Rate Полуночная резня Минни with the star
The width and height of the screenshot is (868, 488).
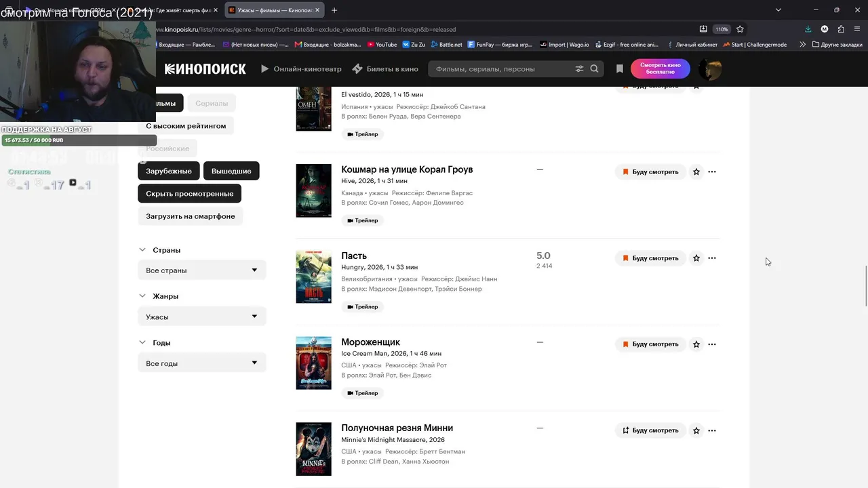pos(696,430)
